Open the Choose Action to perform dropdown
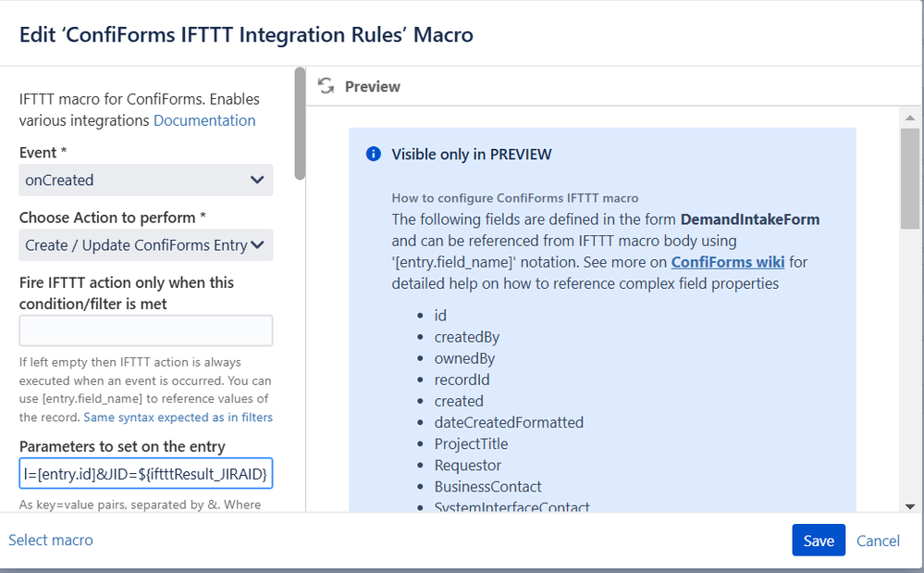This screenshot has width=924, height=573. pos(145,244)
